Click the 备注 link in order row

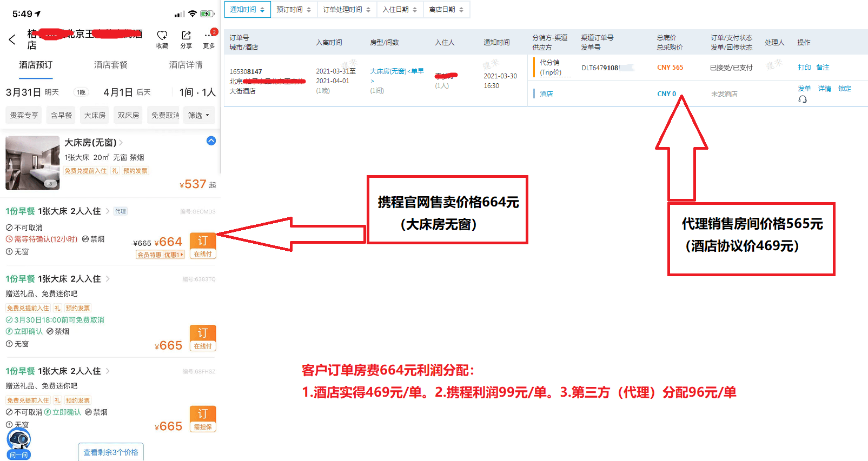pyautogui.click(x=823, y=68)
